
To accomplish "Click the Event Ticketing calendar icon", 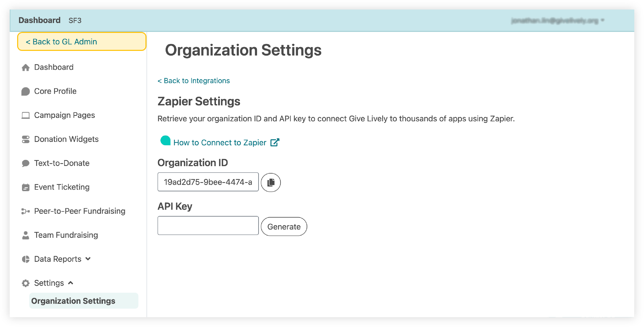I will pyautogui.click(x=25, y=187).
